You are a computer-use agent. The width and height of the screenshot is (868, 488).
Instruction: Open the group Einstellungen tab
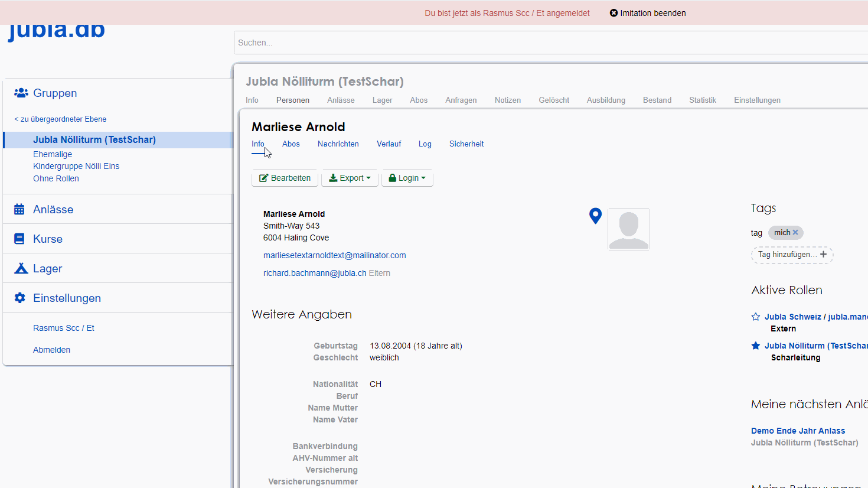(x=757, y=100)
